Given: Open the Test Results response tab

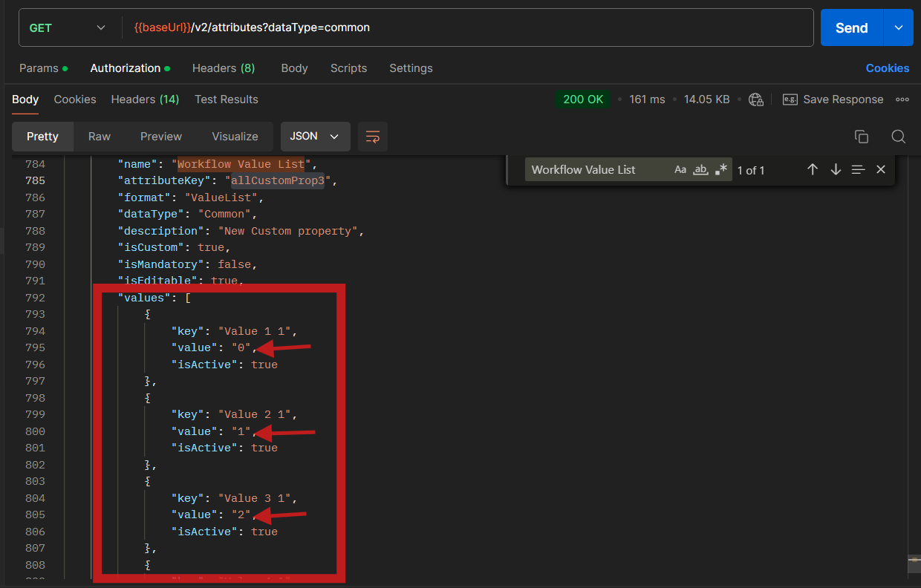Looking at the screenshot, I should click(x=227, y=99).
